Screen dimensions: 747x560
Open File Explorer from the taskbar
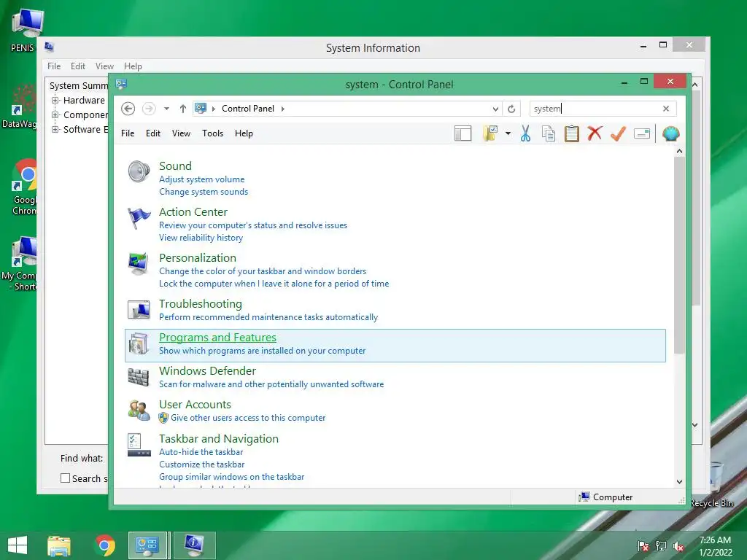pyautogui.click(x=59, y=545)
